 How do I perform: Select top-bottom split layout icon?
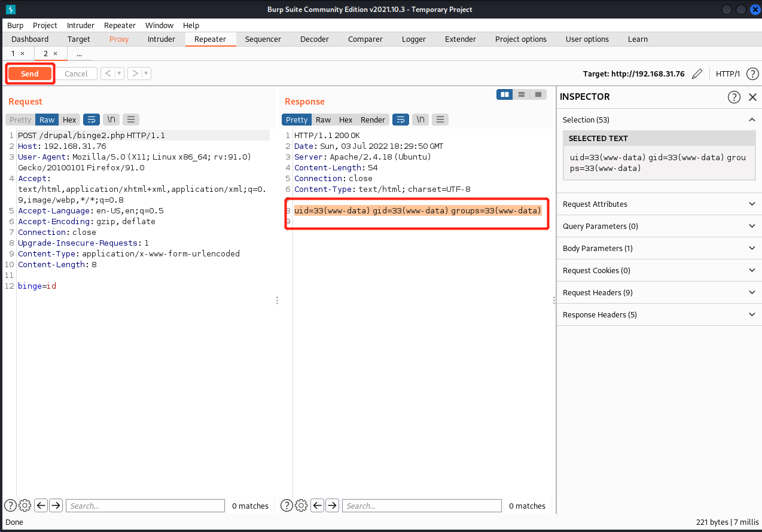click(522, 94)
